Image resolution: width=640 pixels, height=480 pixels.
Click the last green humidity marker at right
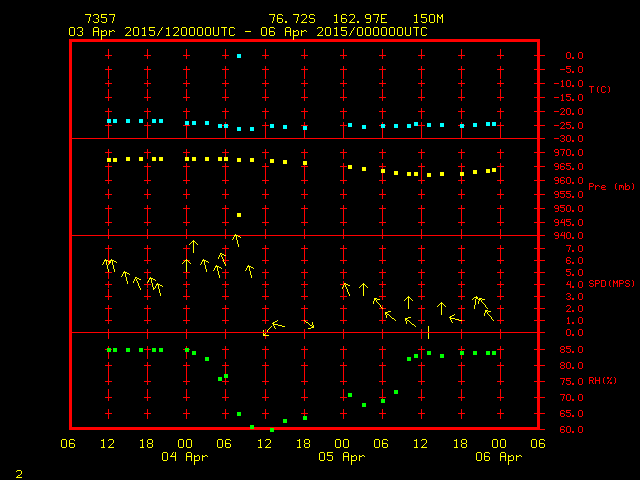point(494,353)
